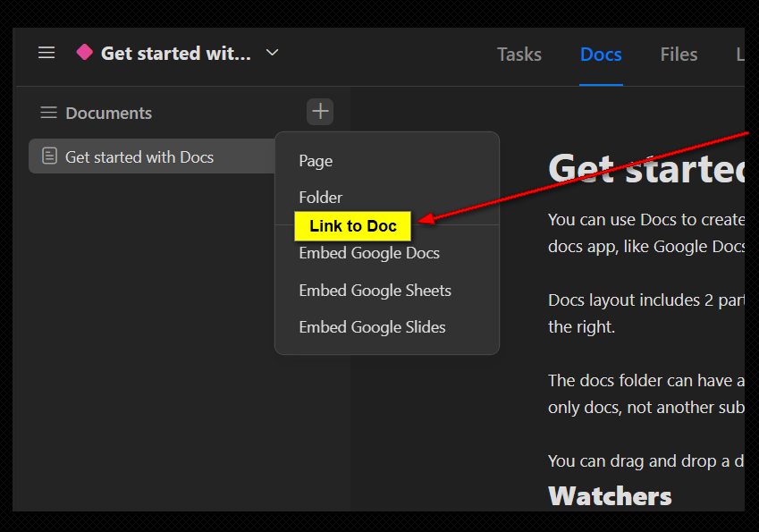Click the Documents panel heading
The image size is (759, 532).
click(108, 113)
